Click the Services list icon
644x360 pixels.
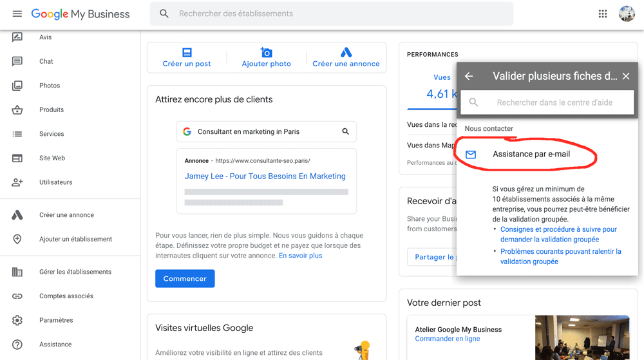[17, 134]
